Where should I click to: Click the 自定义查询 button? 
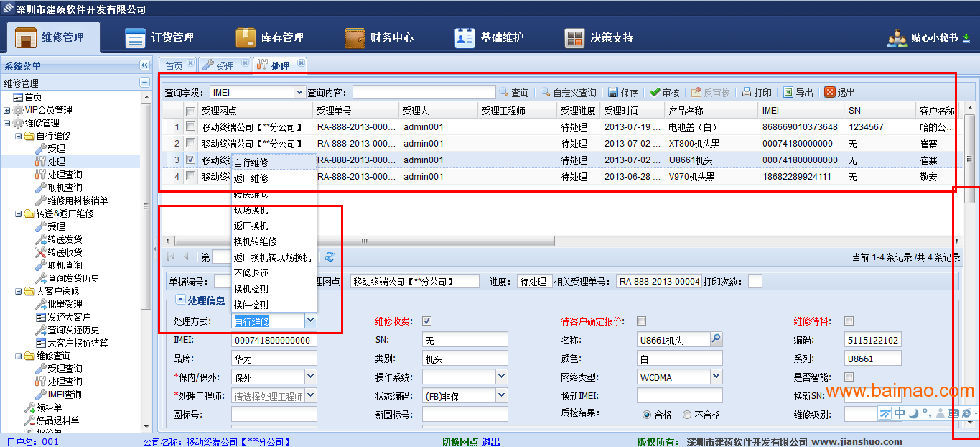pos(569,93)
